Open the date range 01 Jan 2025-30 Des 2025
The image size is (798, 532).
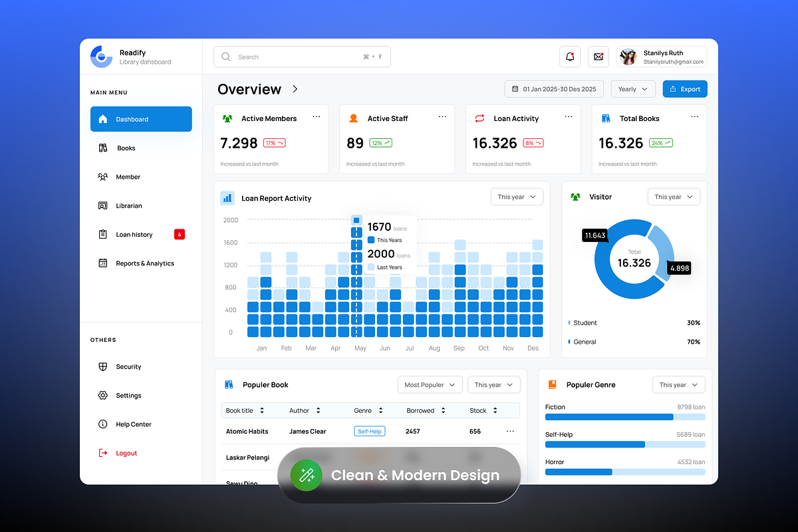click(554, 89)
